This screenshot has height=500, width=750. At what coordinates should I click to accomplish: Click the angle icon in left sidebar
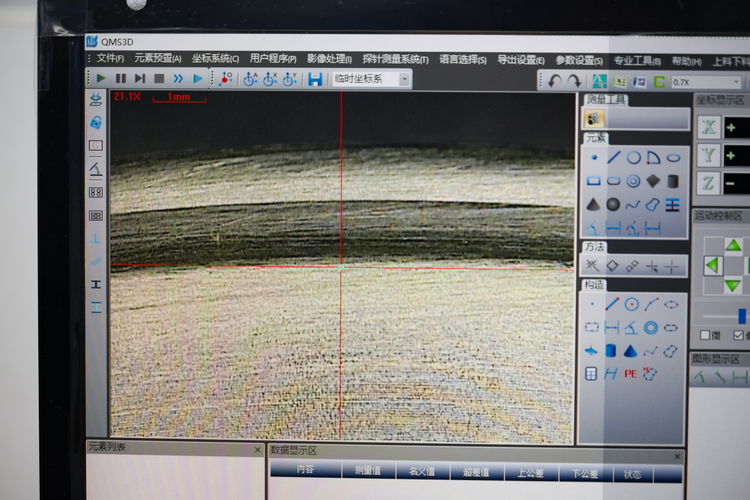point(96,169)
